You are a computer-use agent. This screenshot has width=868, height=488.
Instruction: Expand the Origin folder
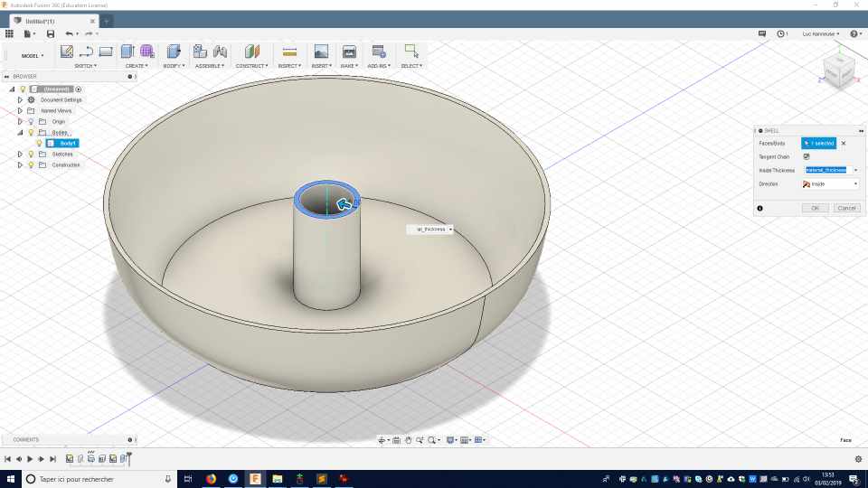point(20,122)
